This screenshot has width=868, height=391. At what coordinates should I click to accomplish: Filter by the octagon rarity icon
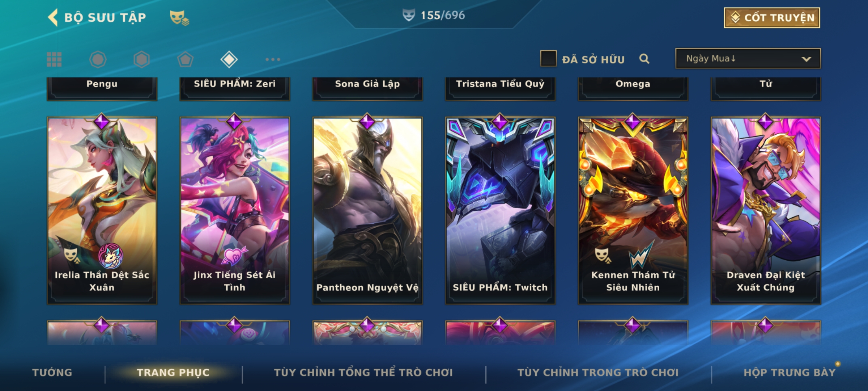pyautogui.click(x=98, y=59)
